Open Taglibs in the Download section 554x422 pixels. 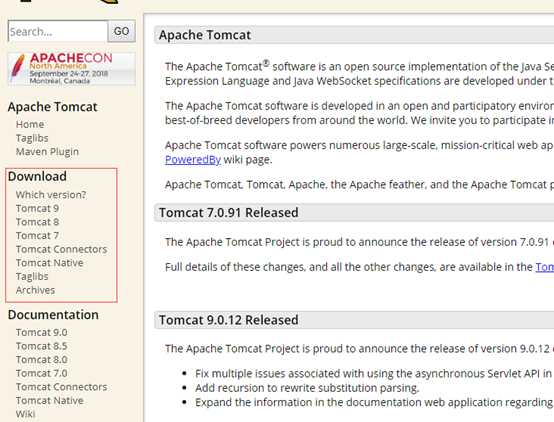32,276
